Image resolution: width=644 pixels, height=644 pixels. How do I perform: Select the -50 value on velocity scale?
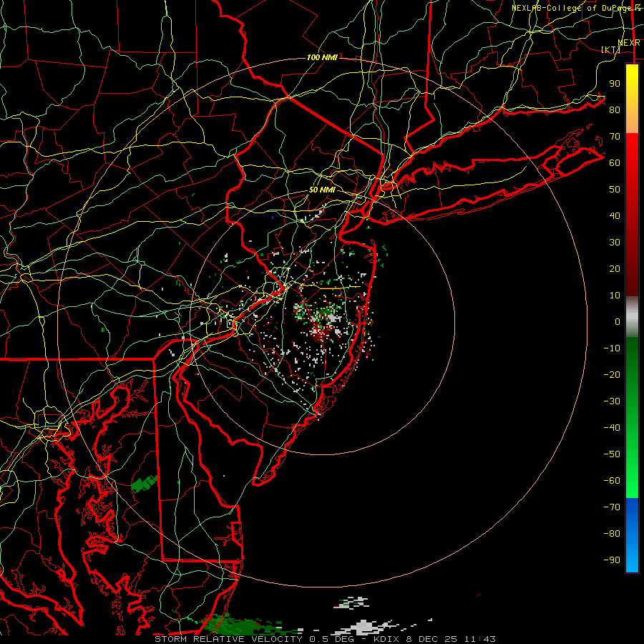tap(612, 454)
